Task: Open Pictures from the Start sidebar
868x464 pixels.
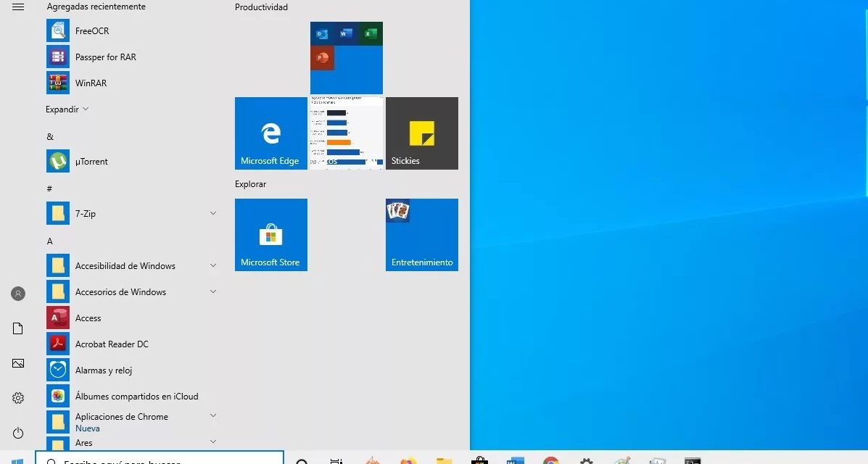Action: point(17,363)
